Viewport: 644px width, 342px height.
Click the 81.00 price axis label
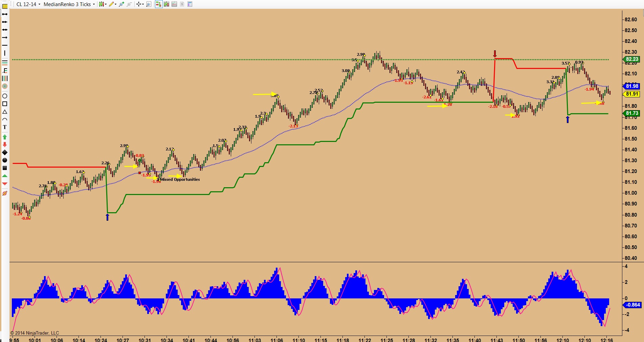pyautogui.click(x=631, y=193)
